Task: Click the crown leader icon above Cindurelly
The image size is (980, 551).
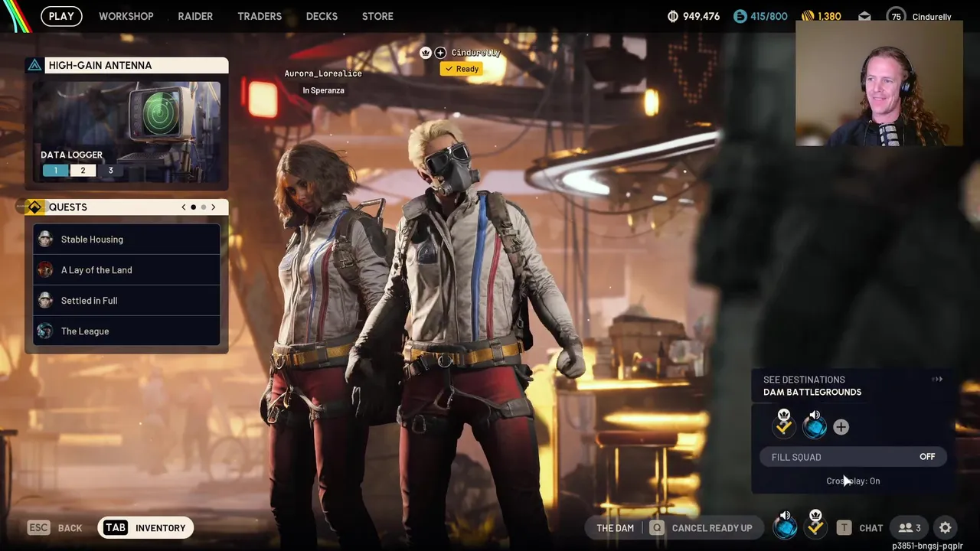Action: click(x=426, y=53)
